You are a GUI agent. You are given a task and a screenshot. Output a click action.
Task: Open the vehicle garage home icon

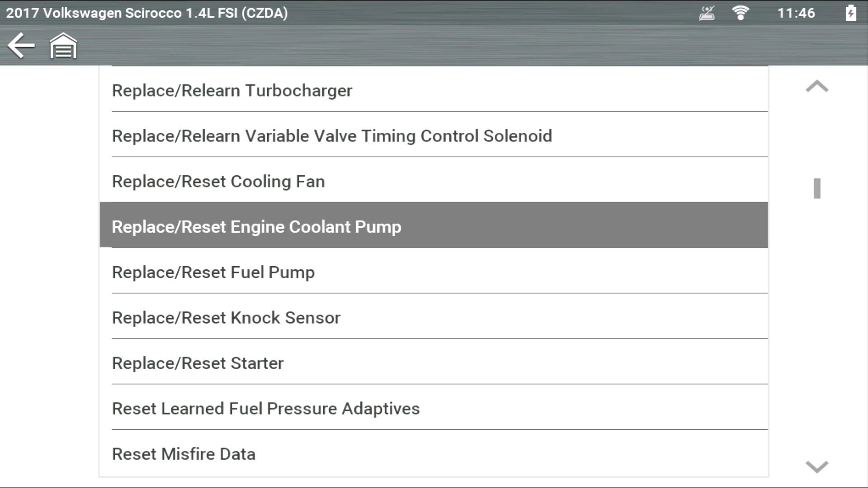[x=63, y=46]
